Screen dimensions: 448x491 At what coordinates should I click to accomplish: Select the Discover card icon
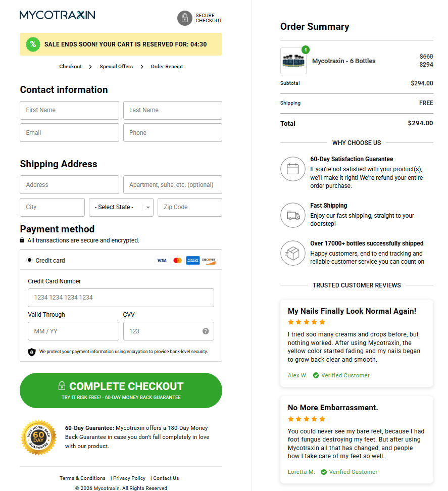[209, 260]
